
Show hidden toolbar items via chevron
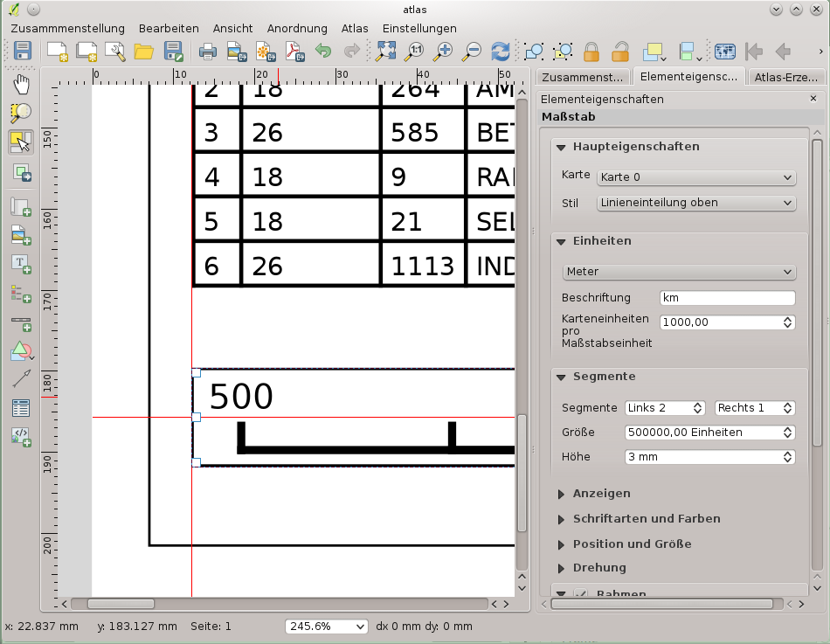point(820,52)
